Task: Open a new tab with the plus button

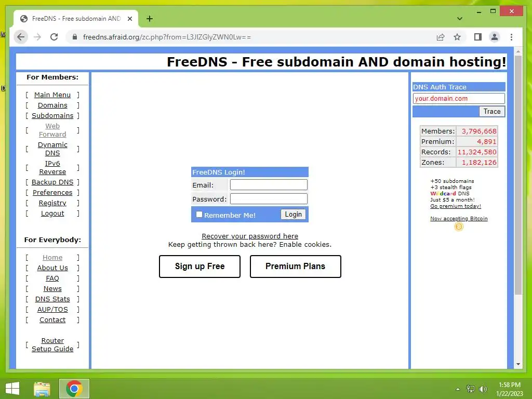Action: click(149, 19)
